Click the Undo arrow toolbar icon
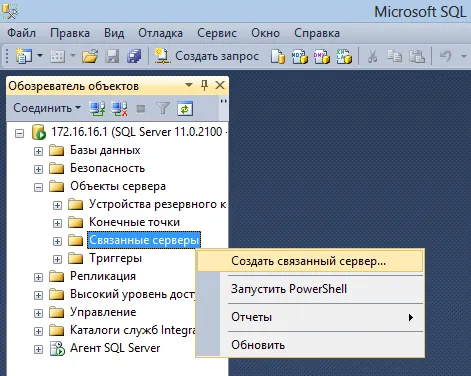This screenshot has width=471, height=376. point(445,56)
